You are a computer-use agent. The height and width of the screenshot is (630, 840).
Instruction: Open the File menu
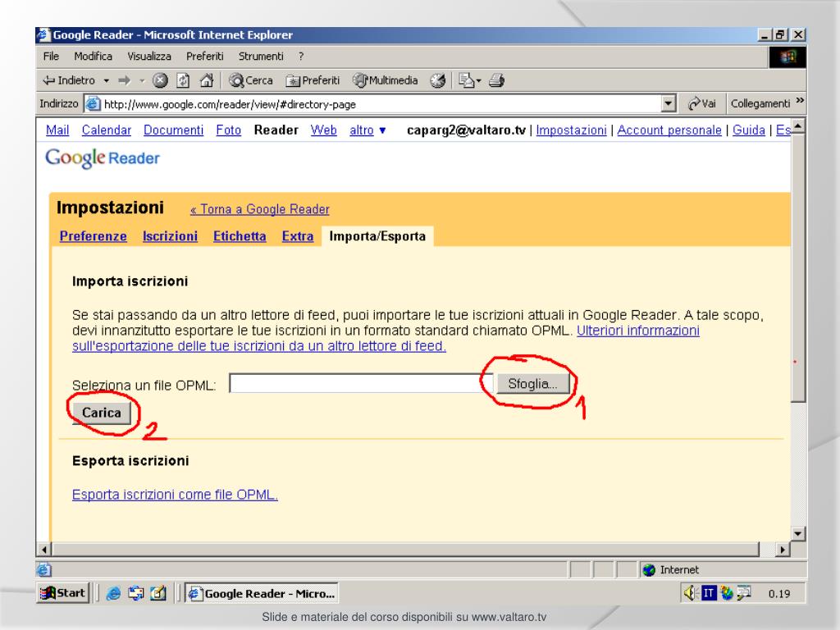[51, 57]
